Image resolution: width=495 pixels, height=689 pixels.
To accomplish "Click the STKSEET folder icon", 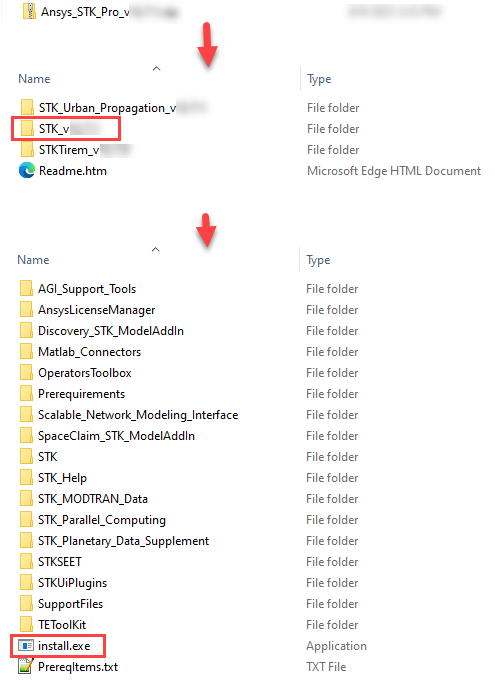I will [x=26, y=562].
